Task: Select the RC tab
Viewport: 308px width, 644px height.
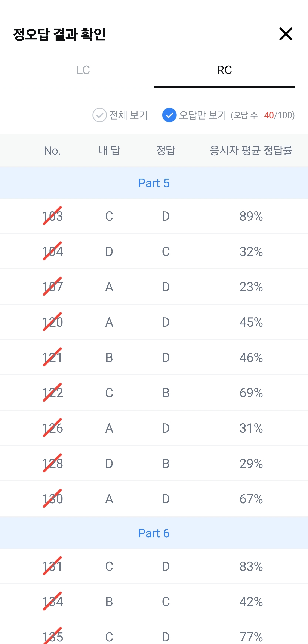Action: 224,70
